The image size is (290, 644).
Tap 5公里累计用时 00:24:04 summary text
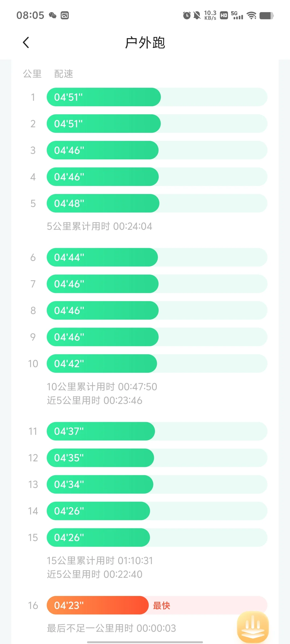tap(99, 226)
